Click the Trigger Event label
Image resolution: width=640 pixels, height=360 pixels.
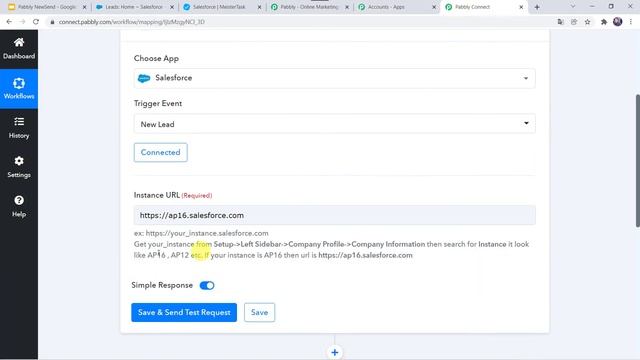pyautogui.click(x=158, y=103)
